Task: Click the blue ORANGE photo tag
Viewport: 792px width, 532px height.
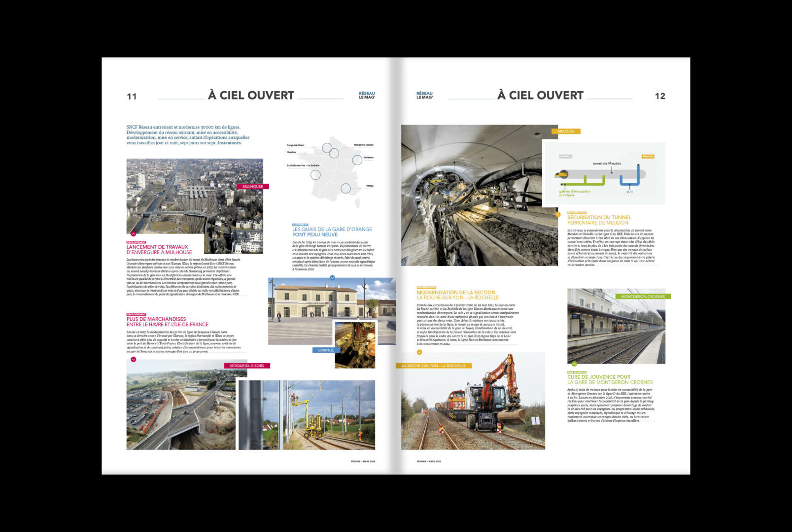Action: (x=326, y=350)
